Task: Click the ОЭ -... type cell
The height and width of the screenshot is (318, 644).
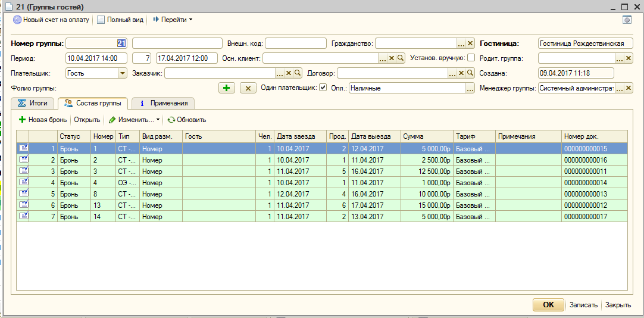Action: click(x=128, y=183)
